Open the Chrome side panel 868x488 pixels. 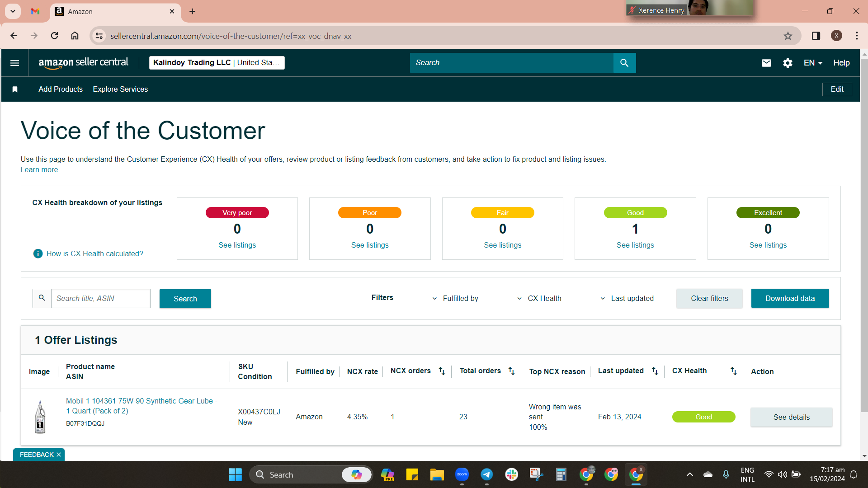[x=816, y=36]
